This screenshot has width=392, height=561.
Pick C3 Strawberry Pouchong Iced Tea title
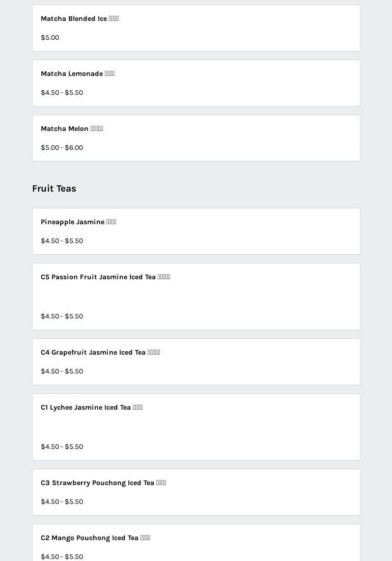click(103, 483)
